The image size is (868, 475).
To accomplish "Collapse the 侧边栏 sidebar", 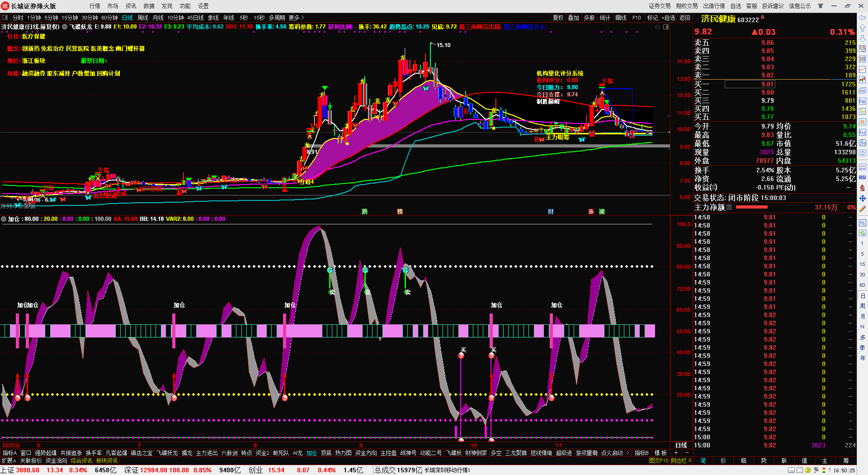I will coord(681,461).
